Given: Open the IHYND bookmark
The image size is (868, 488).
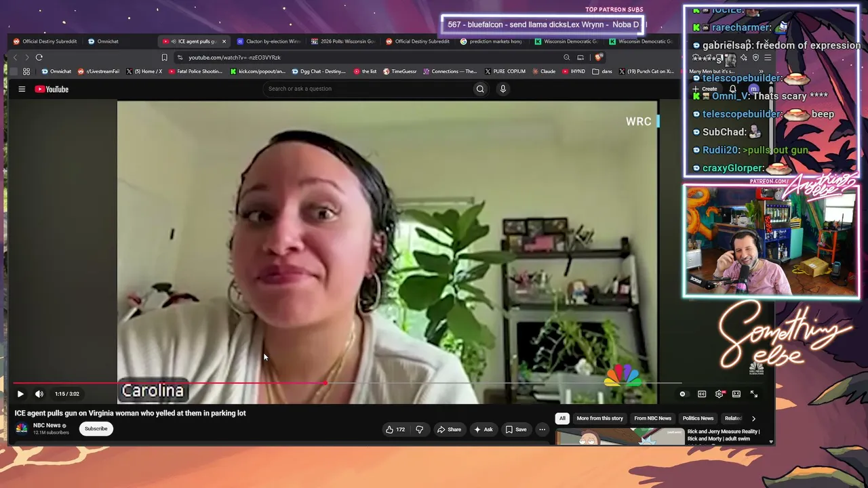Looking at the screenshot, I should (x=574, y=71).
